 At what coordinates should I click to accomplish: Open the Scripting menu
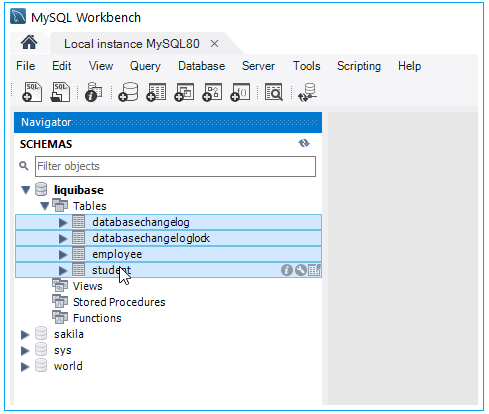[359, 66]
